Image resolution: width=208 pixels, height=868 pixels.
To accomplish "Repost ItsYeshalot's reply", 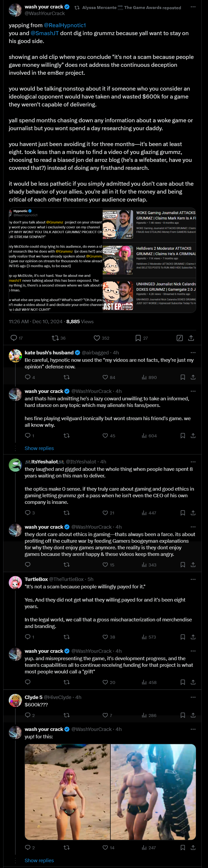I will tap(66, 513).
